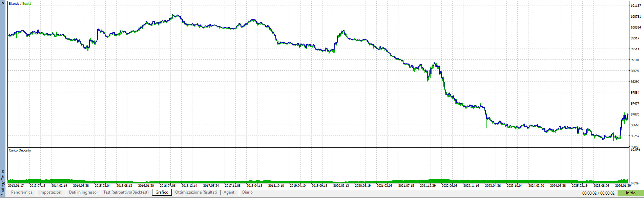Open the Diario tab
The width and height of the screenshot is (644, 198).
click(x=247, y=193)
